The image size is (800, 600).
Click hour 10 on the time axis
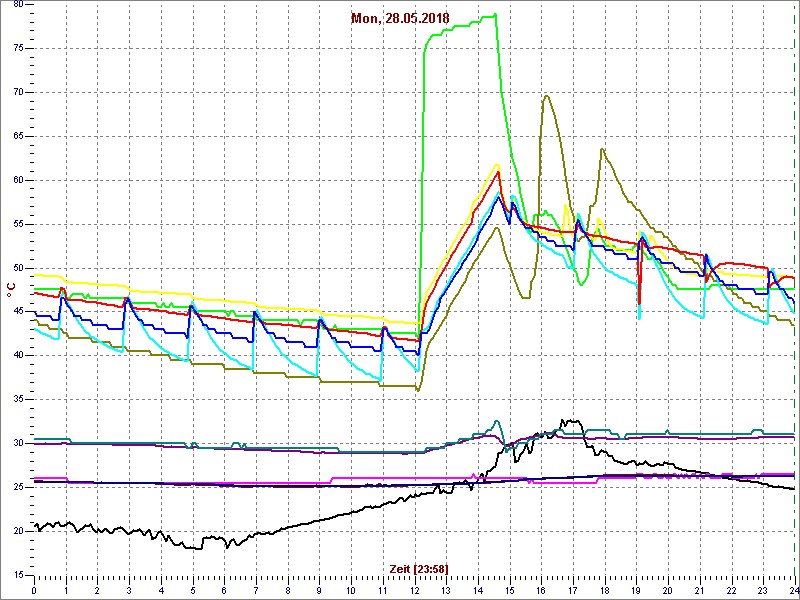[351, 590]
